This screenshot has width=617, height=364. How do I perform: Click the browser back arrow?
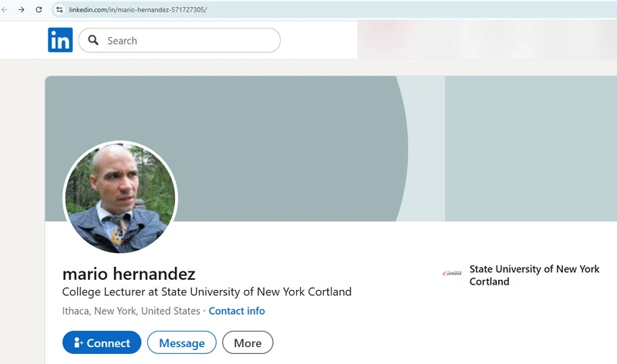pos(5,9)
